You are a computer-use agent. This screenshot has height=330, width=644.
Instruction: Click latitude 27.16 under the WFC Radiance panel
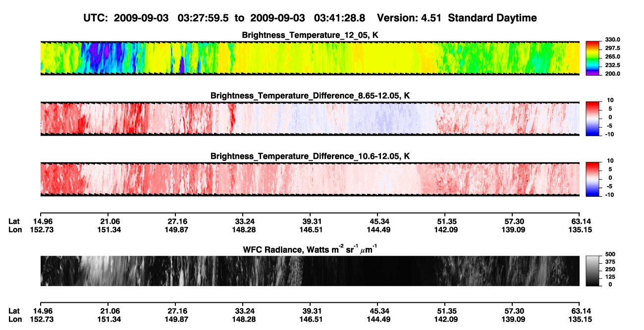[x=177, y=311]
